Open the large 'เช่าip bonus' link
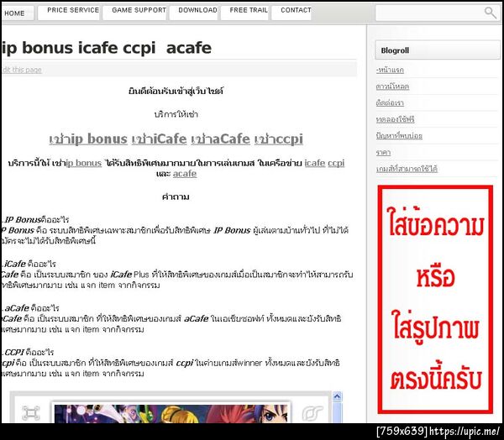504x440 pixels. coord(88,139)
